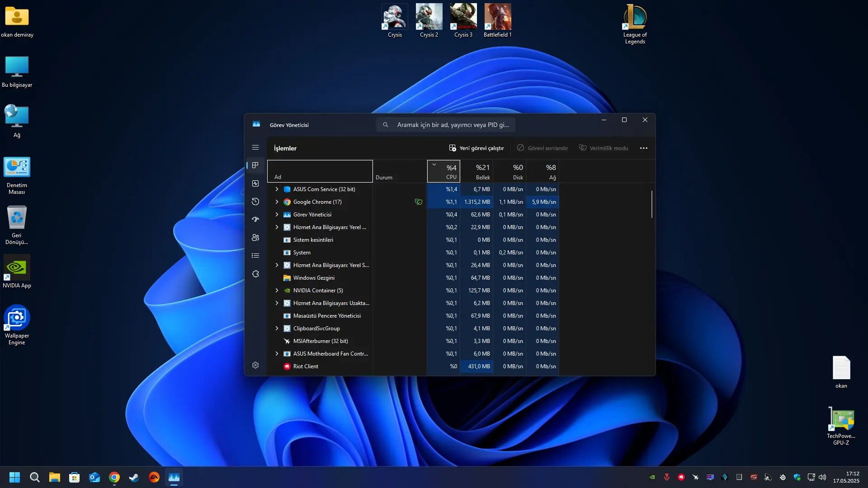Select Denetim Masası desktop icon
This screenshot has height=488, width=868.
tap(17, 175)
